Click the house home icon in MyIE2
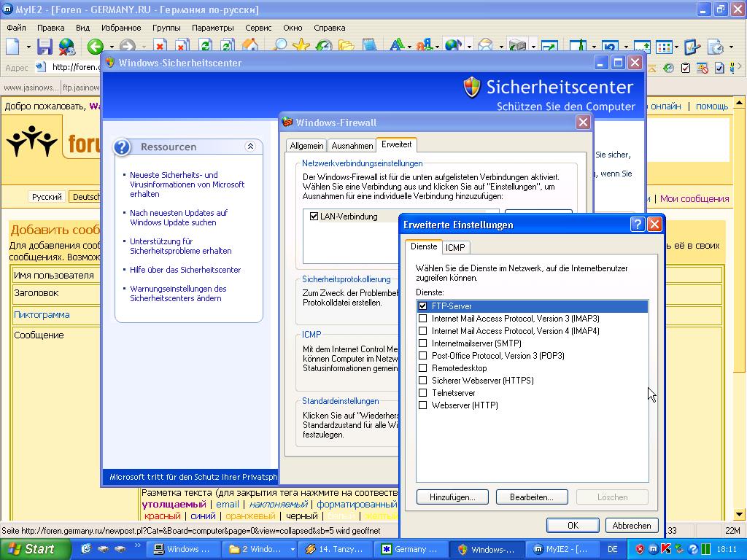 coord(250,44)
